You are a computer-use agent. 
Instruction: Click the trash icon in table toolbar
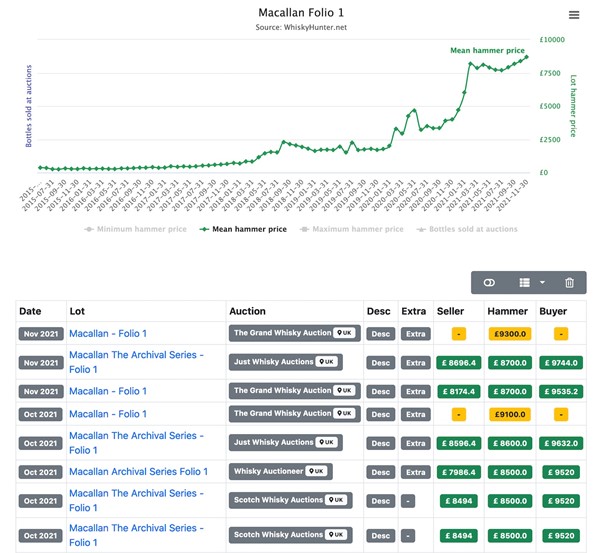coord(569,283)
